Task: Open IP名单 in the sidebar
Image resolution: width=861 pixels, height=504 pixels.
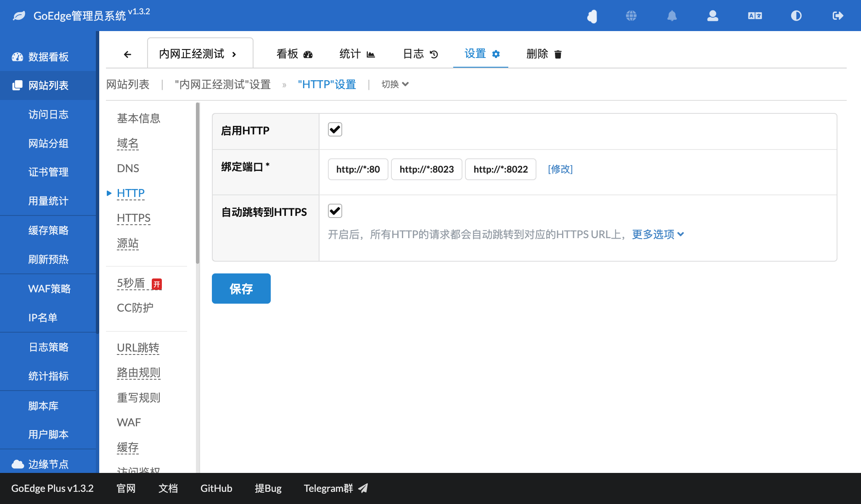Action: pos(43,318)
